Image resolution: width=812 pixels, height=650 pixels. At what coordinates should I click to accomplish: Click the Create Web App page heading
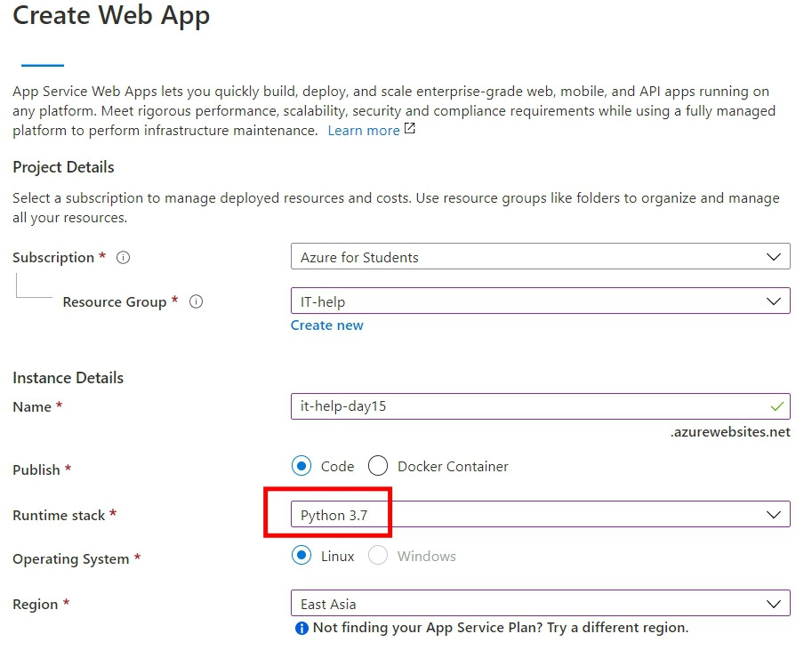[111, 15]
